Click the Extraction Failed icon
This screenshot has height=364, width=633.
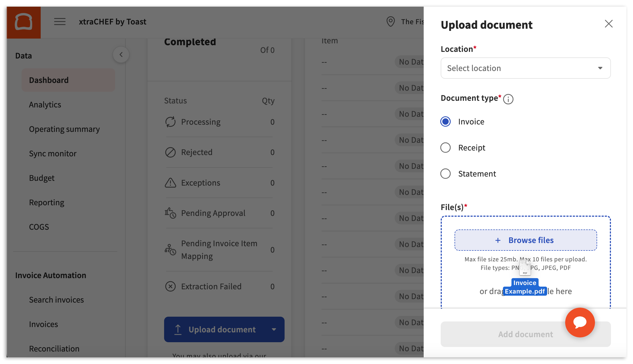tap(170, 287)
